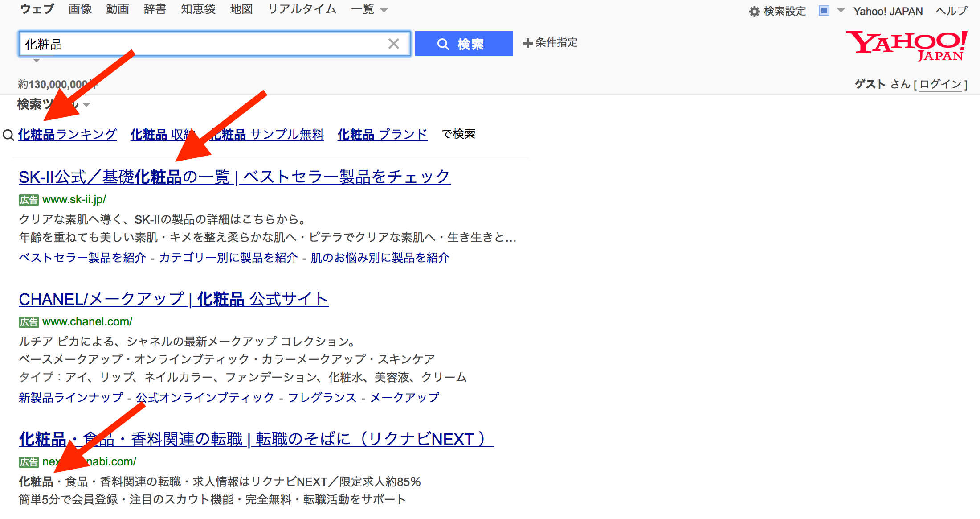The image size is (980, 519).
Task: Open the 新製品ラインナップ sitelink
Action: pos(71,397)
